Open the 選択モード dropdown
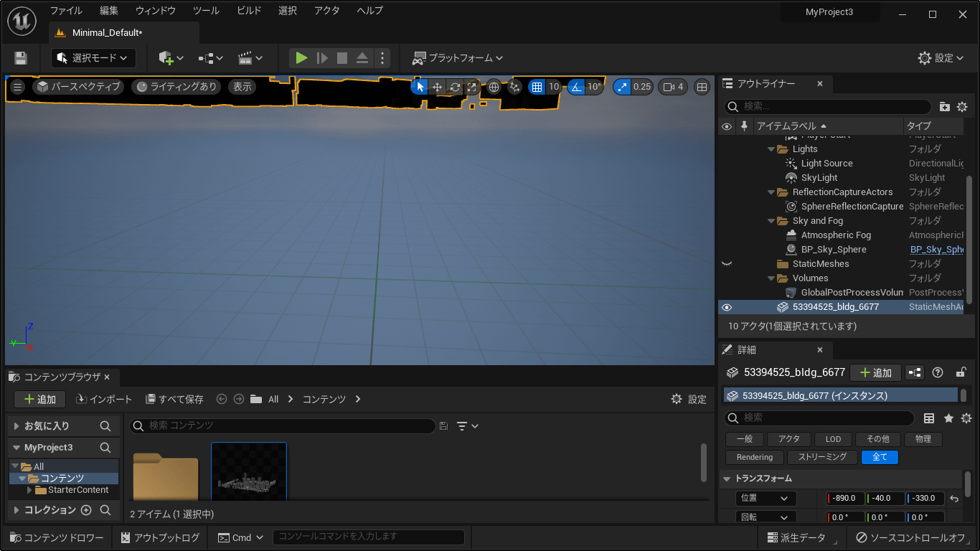Screen dimensions: 980x551 point(93,58)
